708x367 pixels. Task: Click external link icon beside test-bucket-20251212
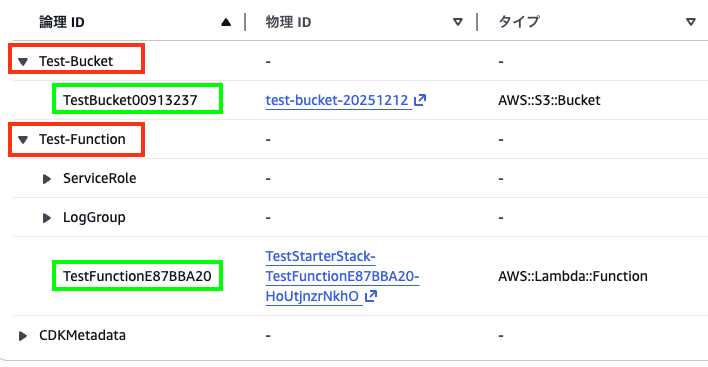pyautogui.click(x=420, y=100)
